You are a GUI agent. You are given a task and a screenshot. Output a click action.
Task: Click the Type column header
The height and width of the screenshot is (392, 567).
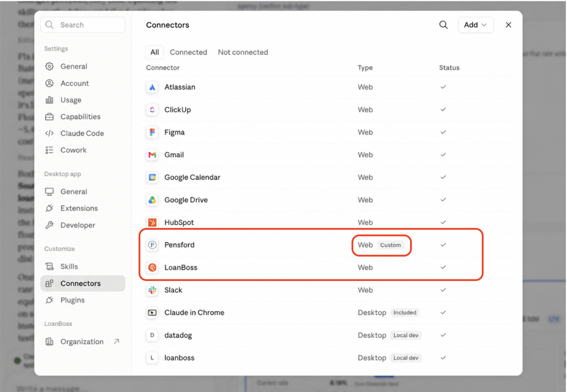pos(365,68)
